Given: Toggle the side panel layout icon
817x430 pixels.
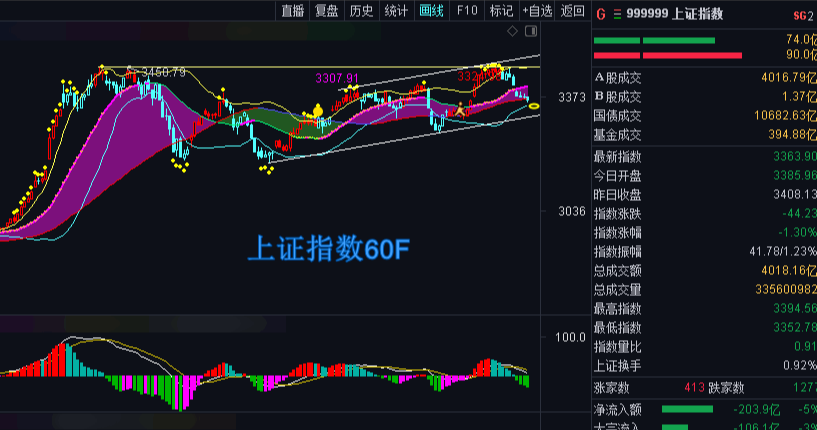Looking at the screenshot, I should pos(531,31).
